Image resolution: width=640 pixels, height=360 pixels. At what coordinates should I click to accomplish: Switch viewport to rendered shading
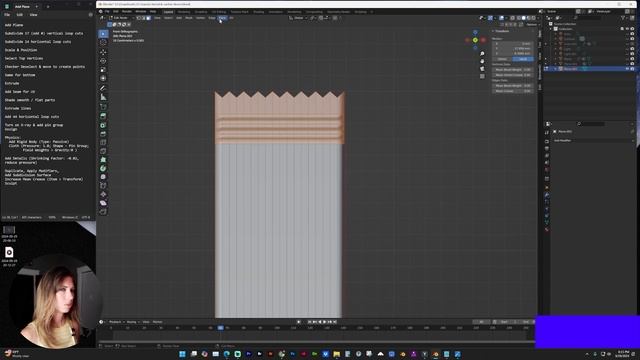tap(533, 18)
